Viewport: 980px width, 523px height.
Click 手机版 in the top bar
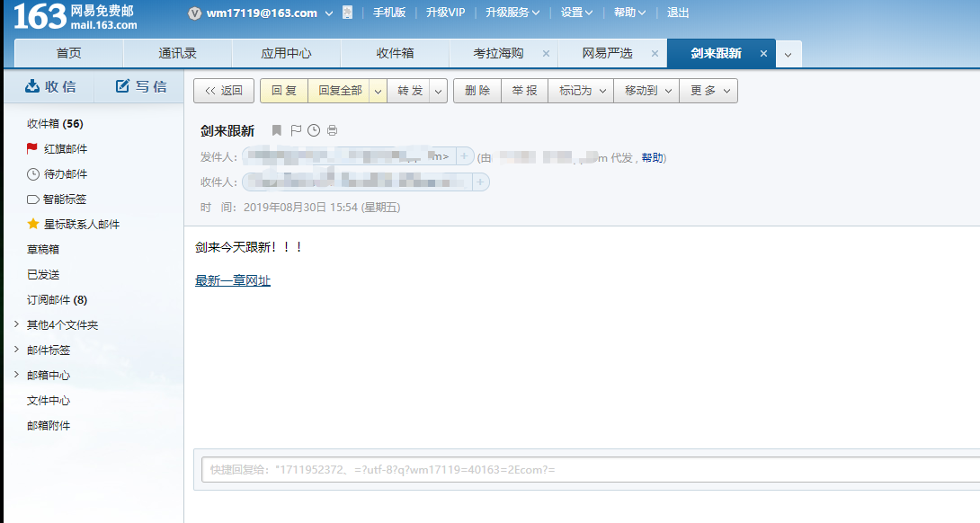tap(389, 13)
